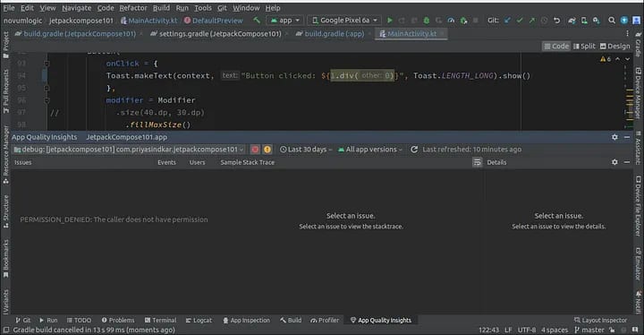Open App Quality Insights panel settings gear

click(x=614, y=137)
